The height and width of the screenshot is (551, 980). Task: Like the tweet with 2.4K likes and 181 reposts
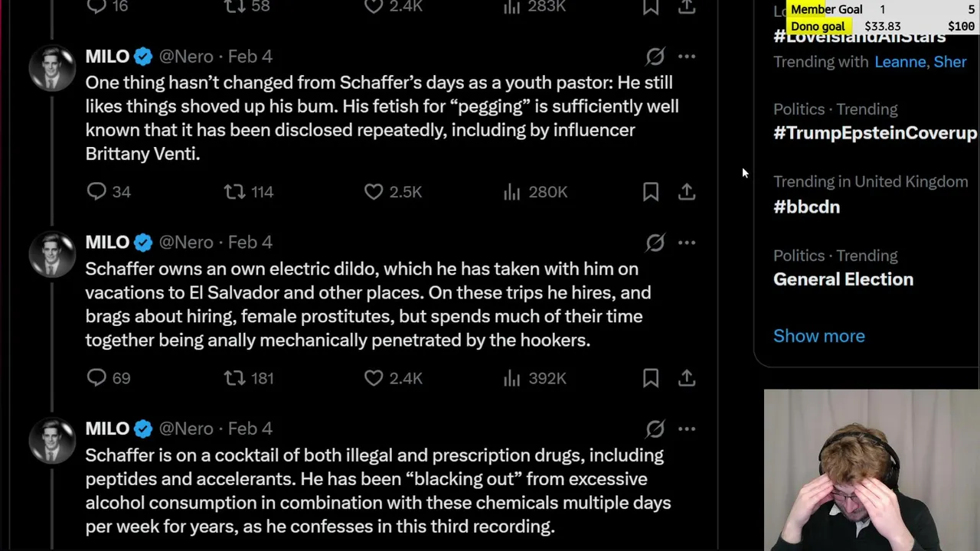pos(374,377)
